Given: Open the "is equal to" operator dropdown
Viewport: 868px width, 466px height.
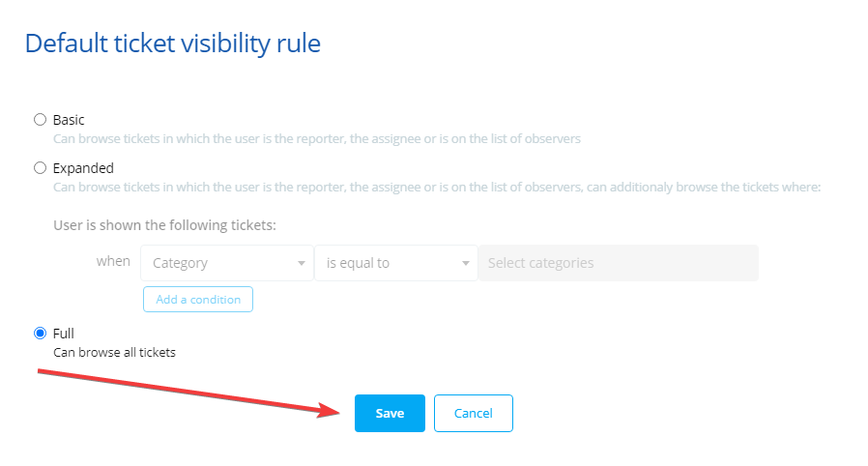Looking at the screenshot, I should 387,263.
